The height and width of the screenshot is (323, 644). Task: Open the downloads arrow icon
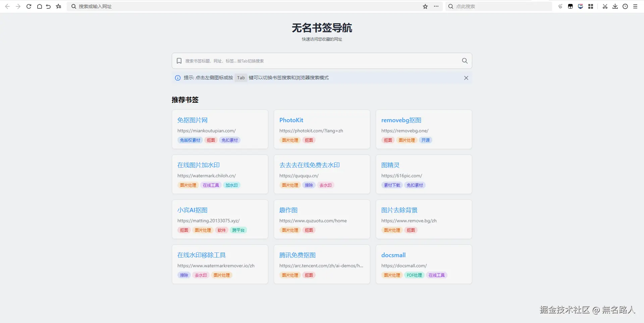pos(615,6)
